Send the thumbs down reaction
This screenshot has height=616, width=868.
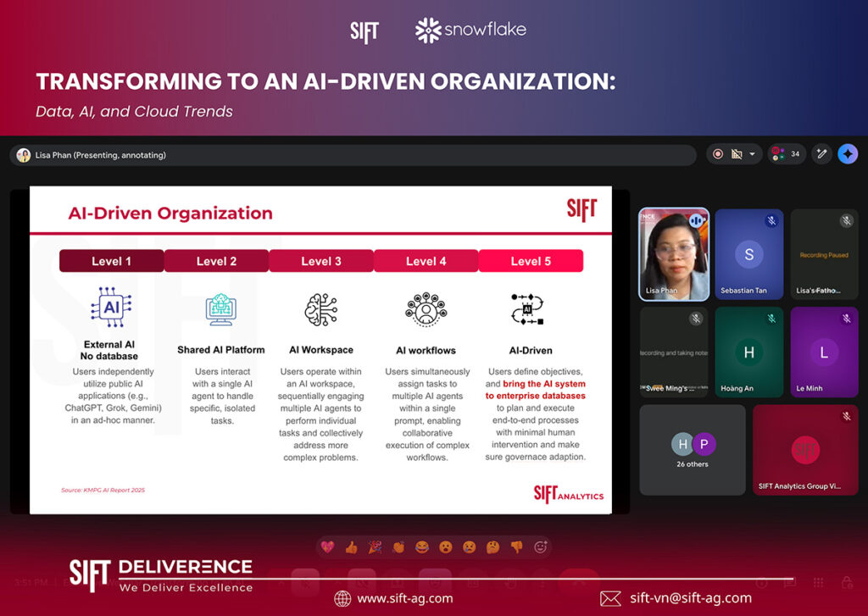[x=516, y=547]
